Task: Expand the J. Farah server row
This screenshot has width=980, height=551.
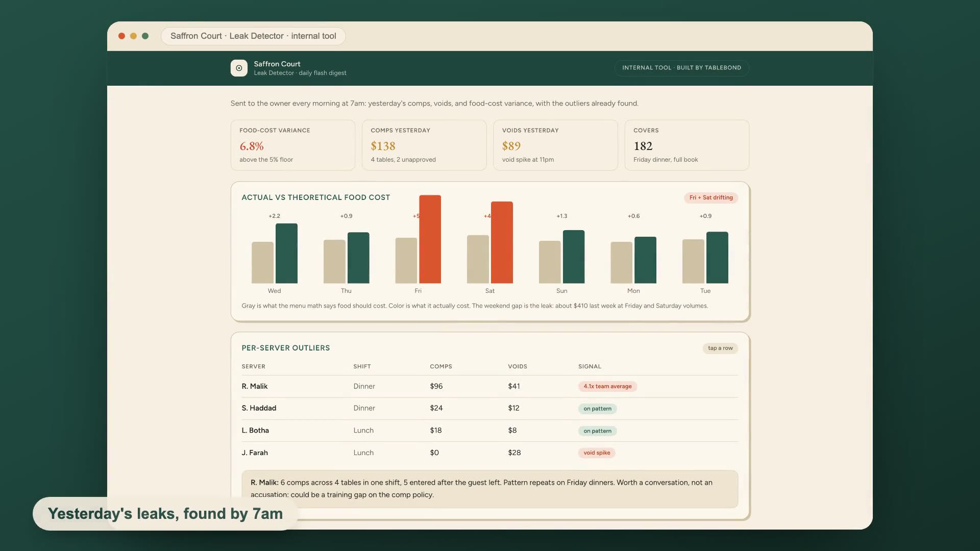Action: pyautogui.click(x=489, y=453)
